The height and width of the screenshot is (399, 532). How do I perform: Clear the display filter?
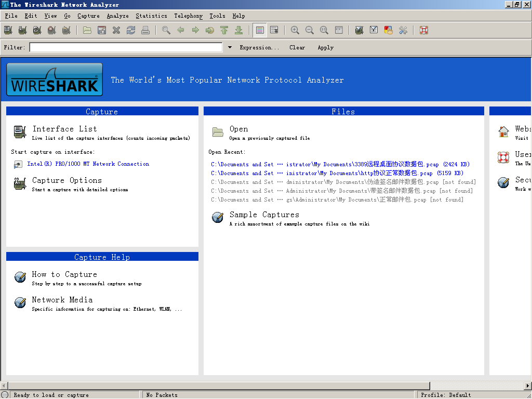tap(297, 47)
